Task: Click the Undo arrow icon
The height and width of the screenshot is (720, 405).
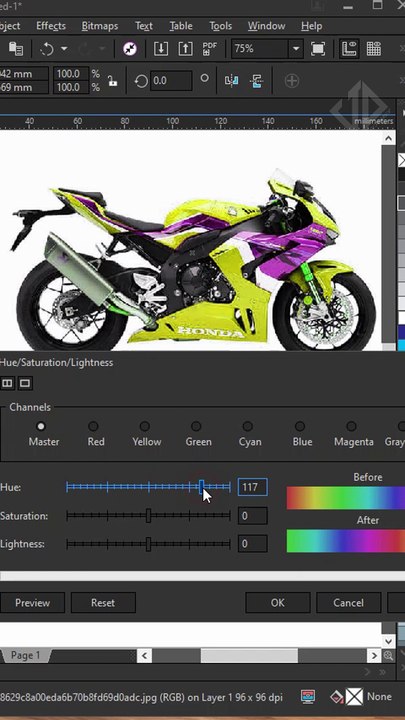Action: pos(47,49)
